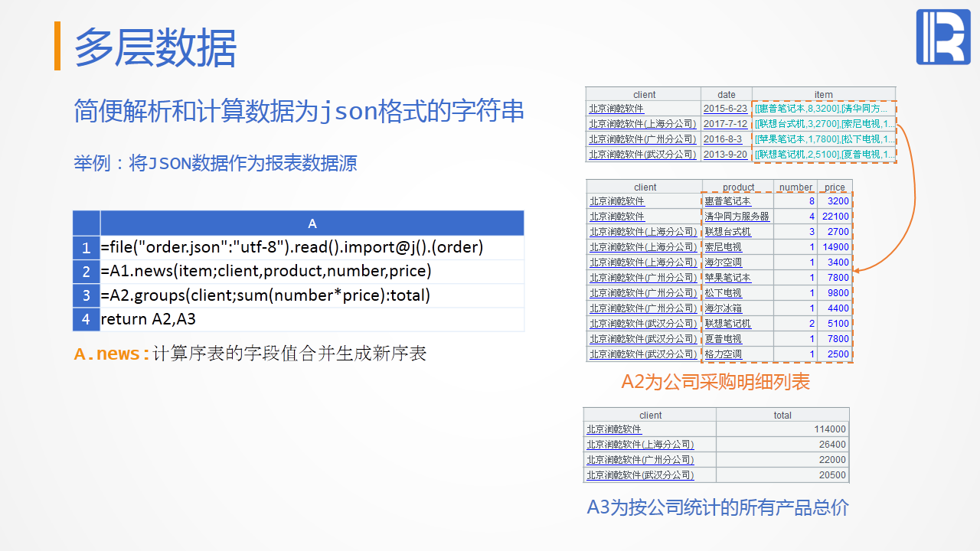
Task: Click the blue R logo icon
Action: coord(943,37)
